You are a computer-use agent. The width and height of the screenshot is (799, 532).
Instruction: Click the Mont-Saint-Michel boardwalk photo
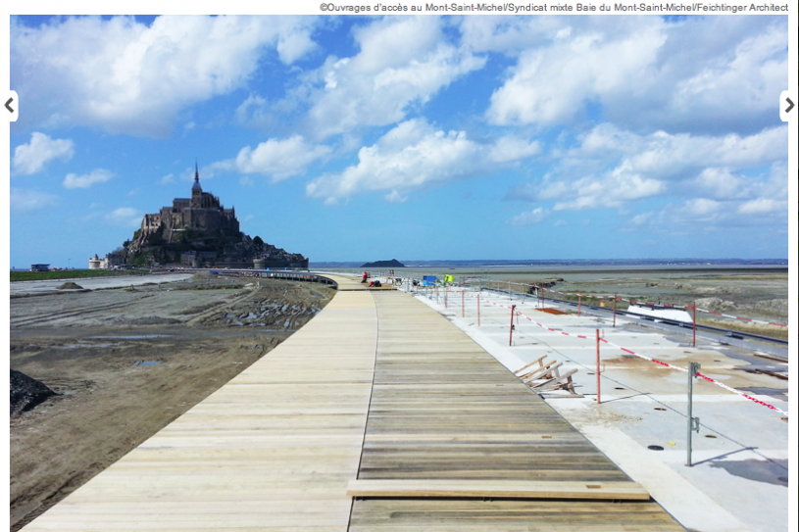click(x=399, y=273)
